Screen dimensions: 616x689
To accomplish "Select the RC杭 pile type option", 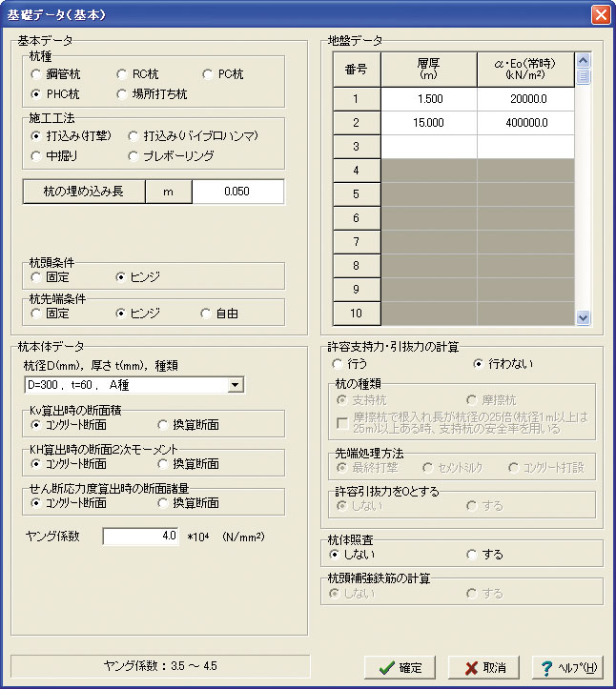I will point(122,74).
